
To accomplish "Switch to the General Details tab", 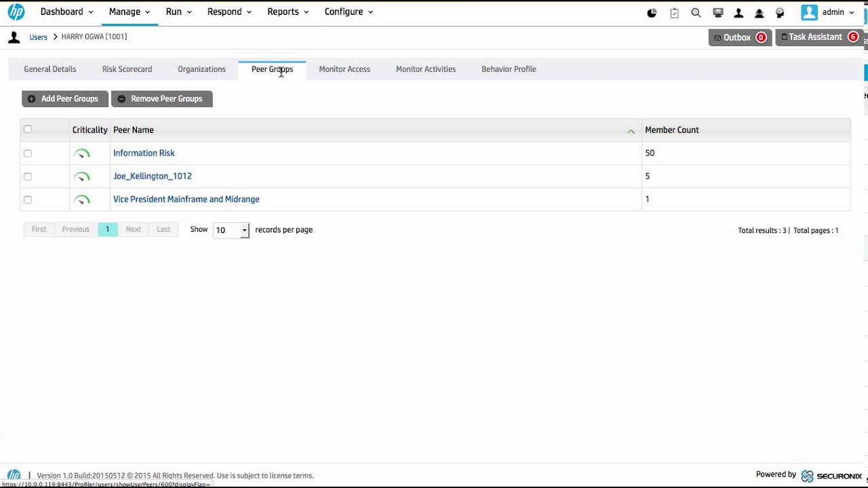I will (x=50, y=69).
